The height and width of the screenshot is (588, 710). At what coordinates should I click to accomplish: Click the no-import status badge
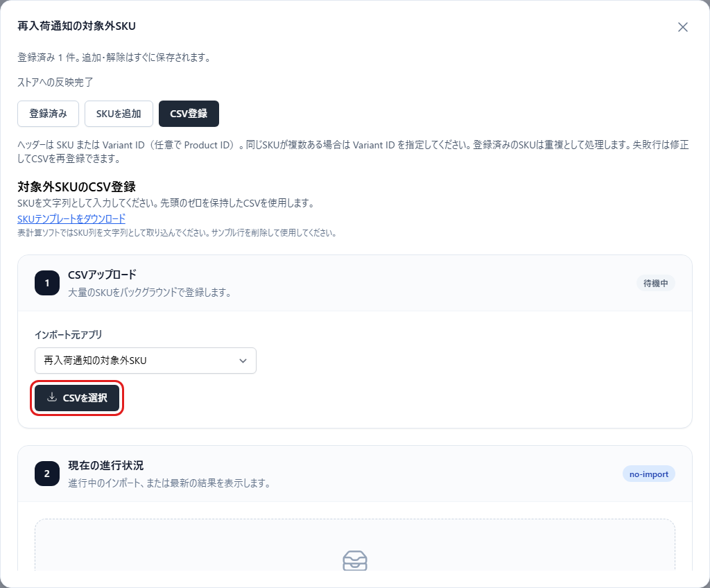pos(648,474)
